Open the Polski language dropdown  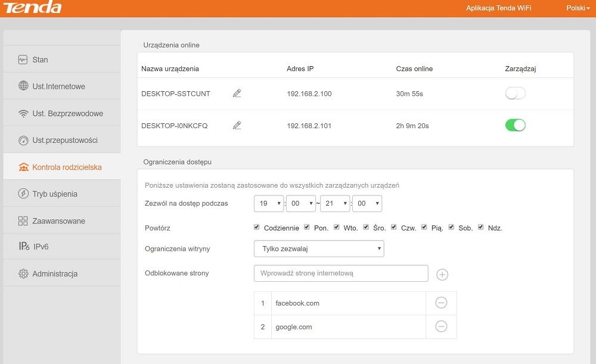point(578,8)
